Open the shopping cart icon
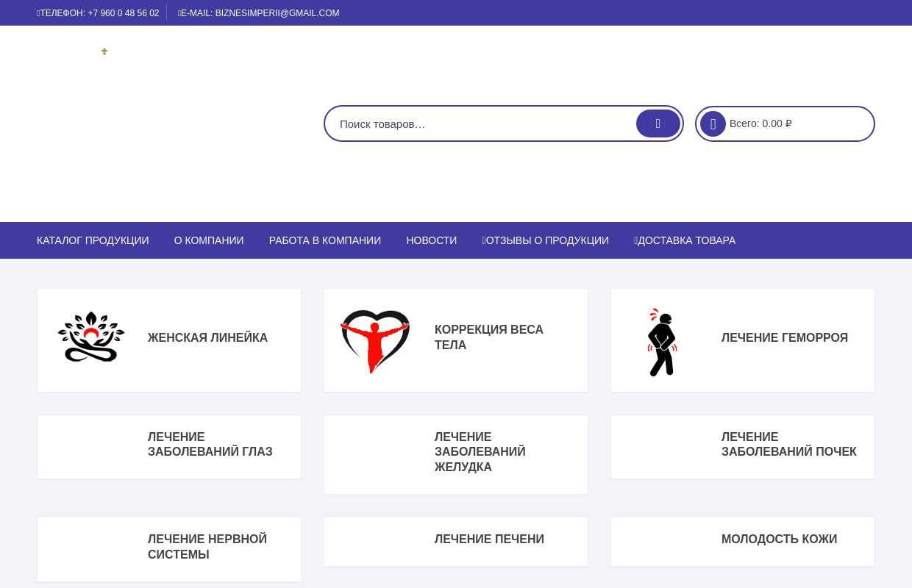 coord(713,123)
